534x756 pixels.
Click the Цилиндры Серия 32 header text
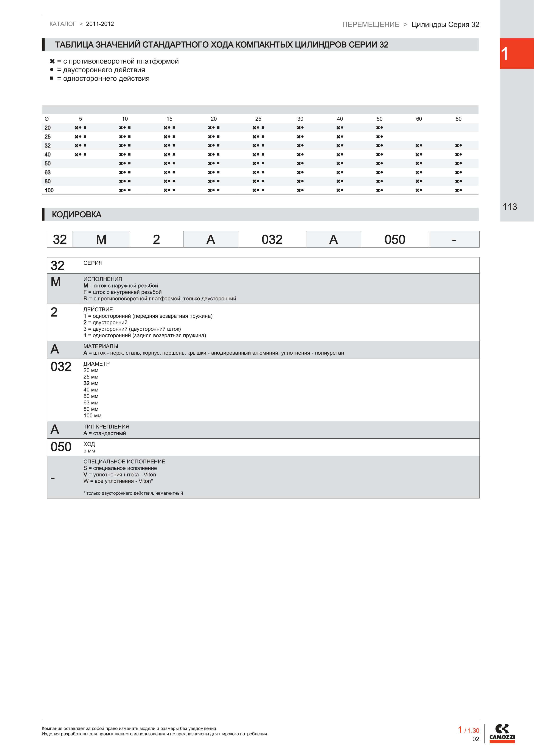[445, 25]
